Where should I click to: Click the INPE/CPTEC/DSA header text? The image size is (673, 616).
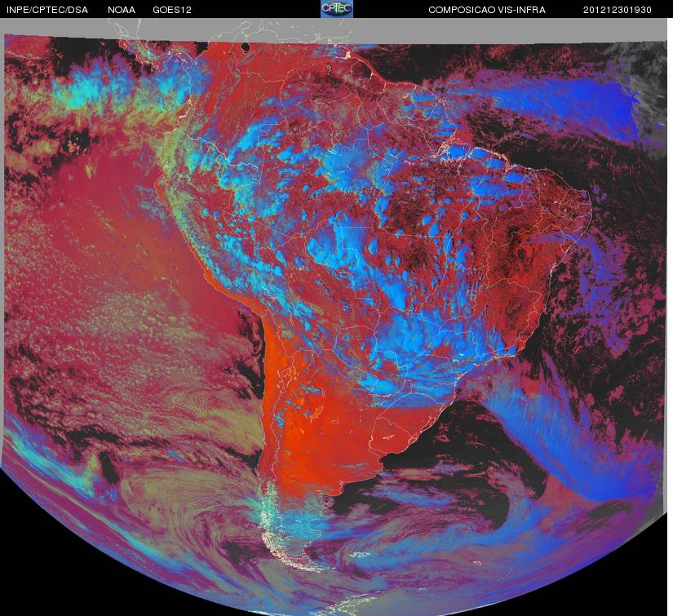pyautogui.click(x=47, y=10)
